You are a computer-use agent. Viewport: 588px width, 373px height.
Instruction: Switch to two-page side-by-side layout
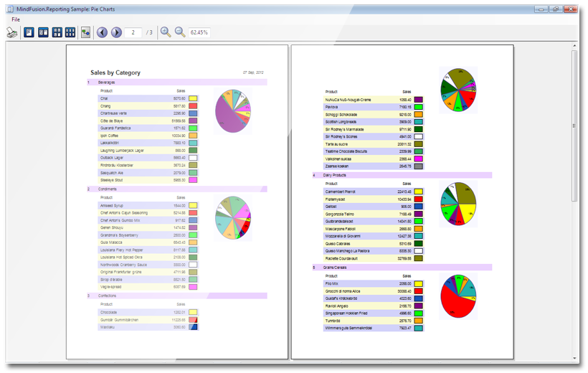point(43,32)
